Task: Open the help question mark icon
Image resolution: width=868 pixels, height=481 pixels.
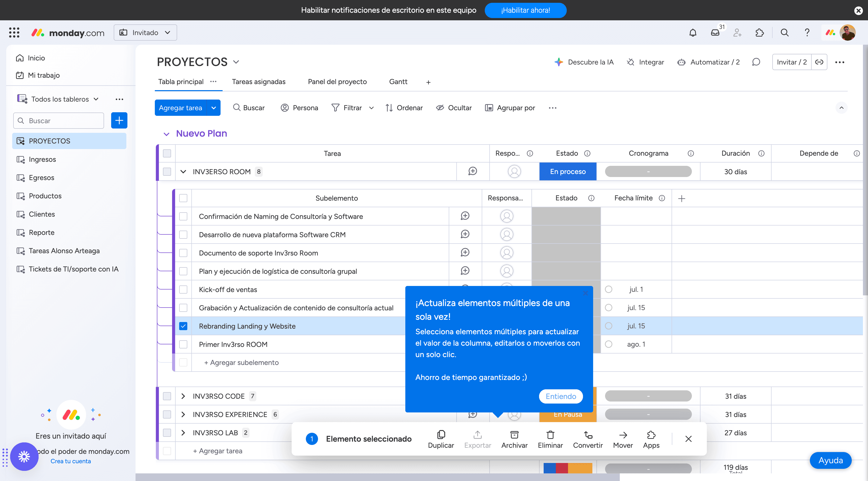Action: coord(807,33)
